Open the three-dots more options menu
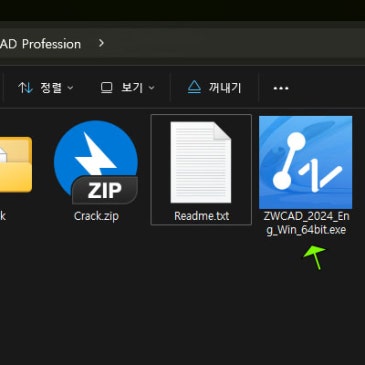Image resolution: width=365 pixels, height=365 pixels. point(281,88)
